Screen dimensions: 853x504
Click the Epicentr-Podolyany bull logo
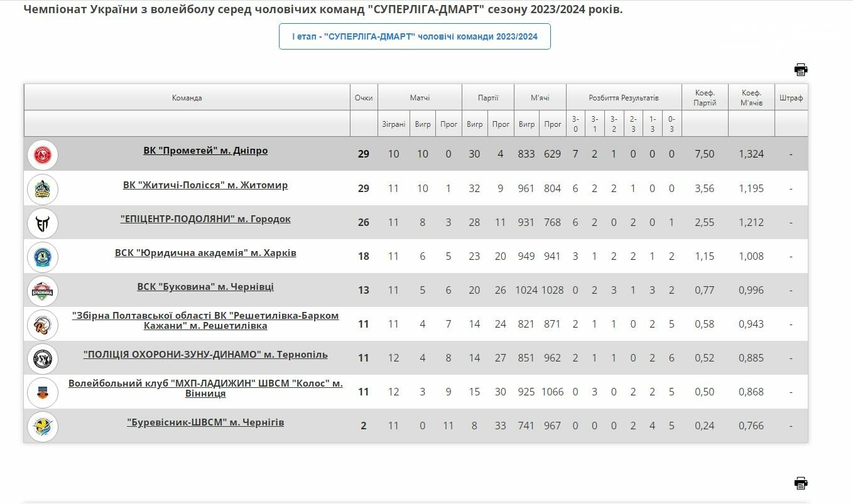point(43,223)
